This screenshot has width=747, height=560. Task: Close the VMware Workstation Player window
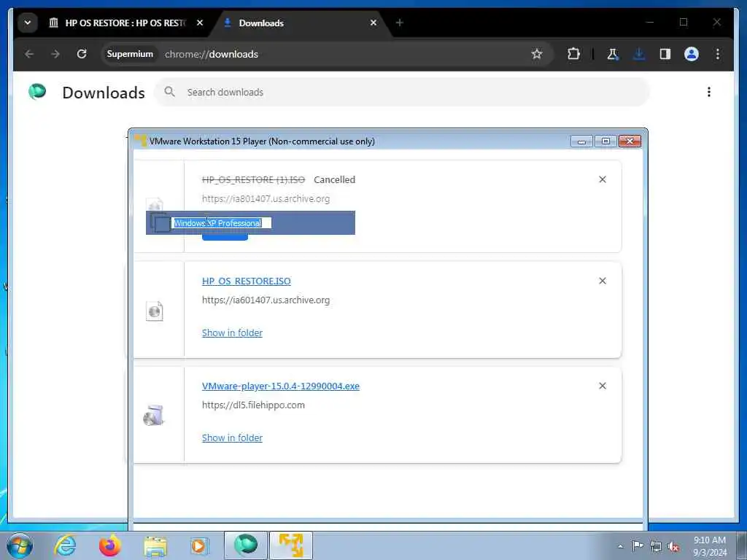pos(630,141)
